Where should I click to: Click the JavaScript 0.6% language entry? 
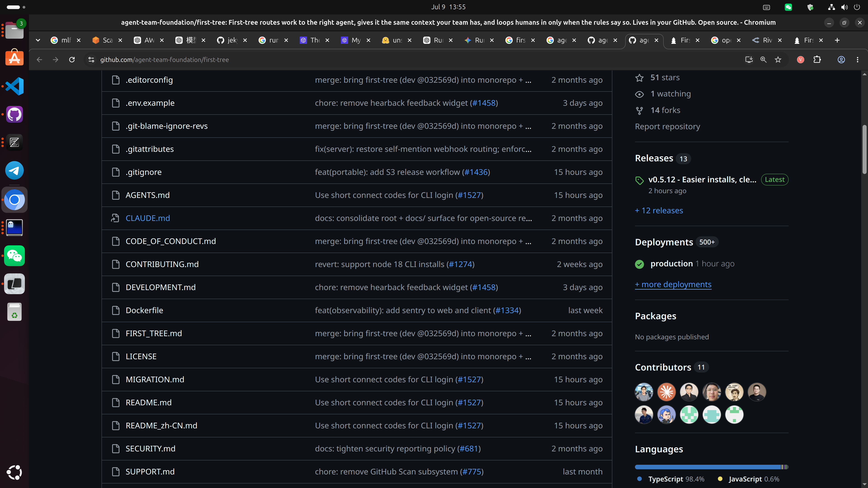click(x=748, y=479)
